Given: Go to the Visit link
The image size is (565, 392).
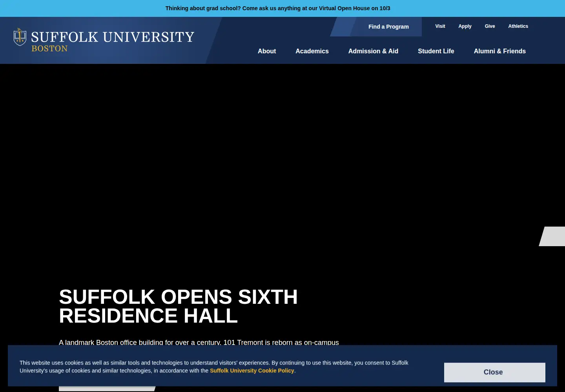Looking at the screenshot, I should tap(440, 26).
